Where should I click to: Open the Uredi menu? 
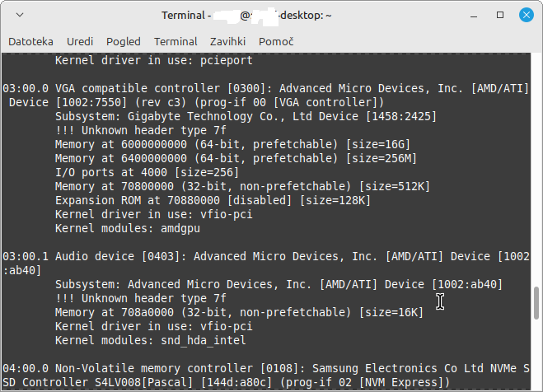[80, 42]
